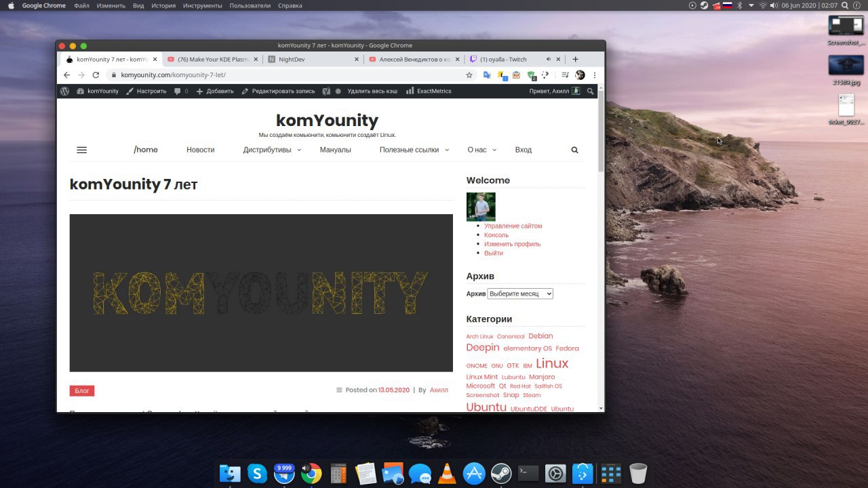This screenshot has height=488, width=868.
Task: Open the Новости navigation link
Action: coord(200,150)
